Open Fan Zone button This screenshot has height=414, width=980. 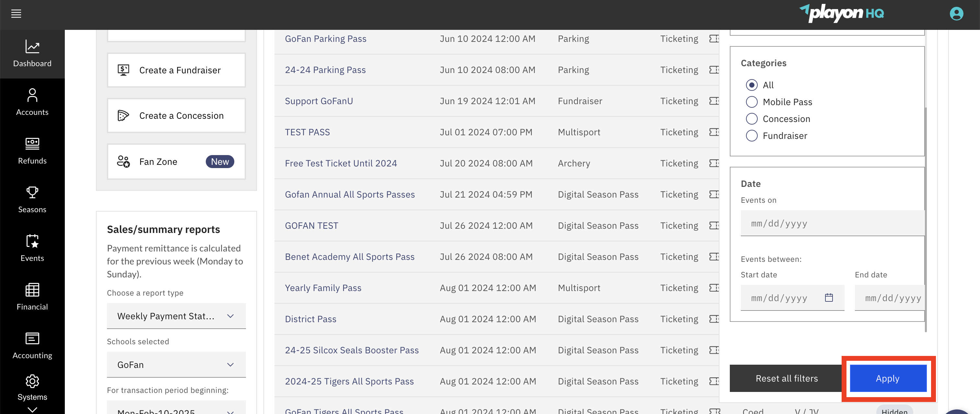coord(177,162)
